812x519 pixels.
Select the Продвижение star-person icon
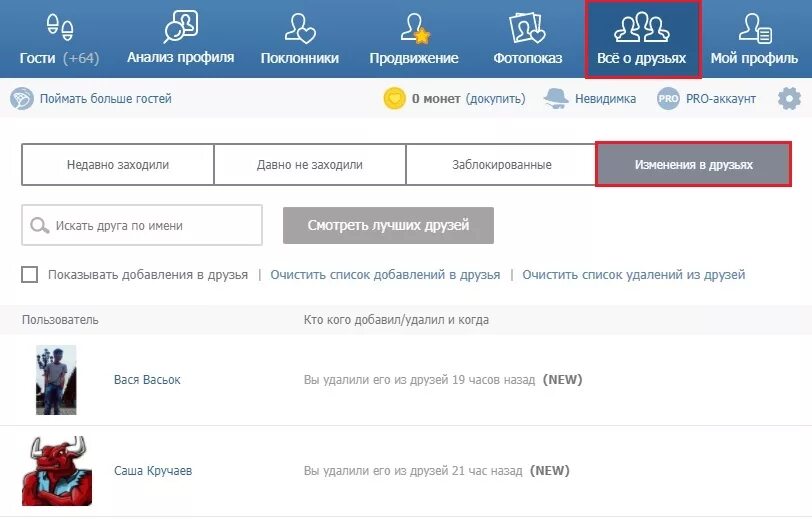point(413,27)
